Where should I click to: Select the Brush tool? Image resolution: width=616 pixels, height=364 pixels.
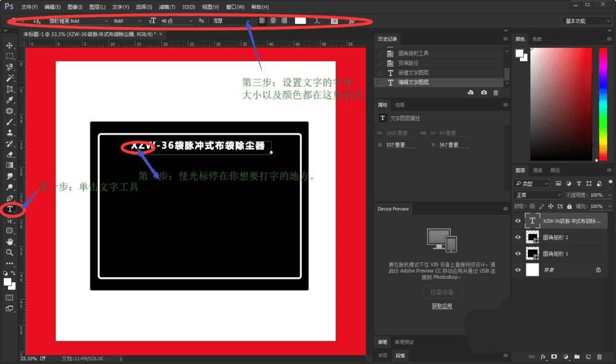pos(9,122)
